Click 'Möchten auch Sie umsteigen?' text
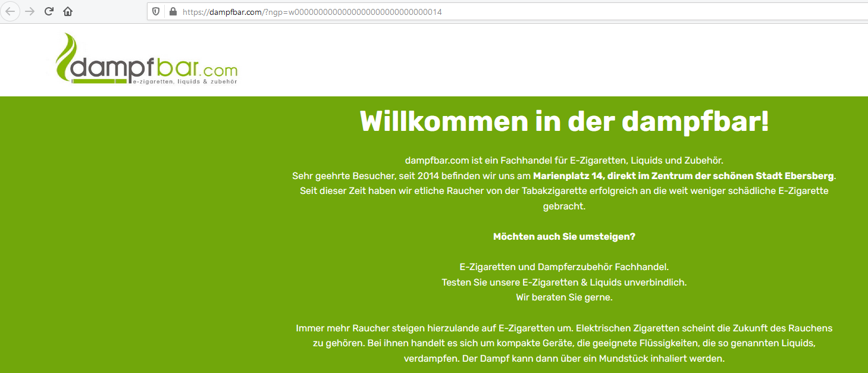 [564, 236]
